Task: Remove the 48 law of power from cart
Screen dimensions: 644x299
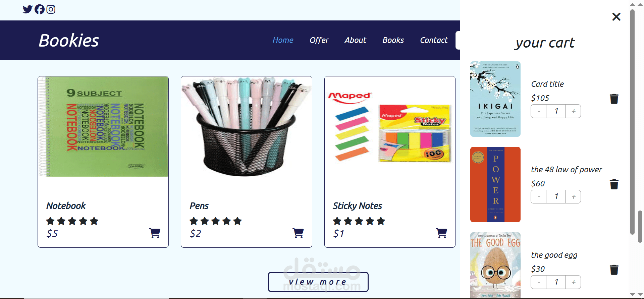Action: [x=614, y=184]
